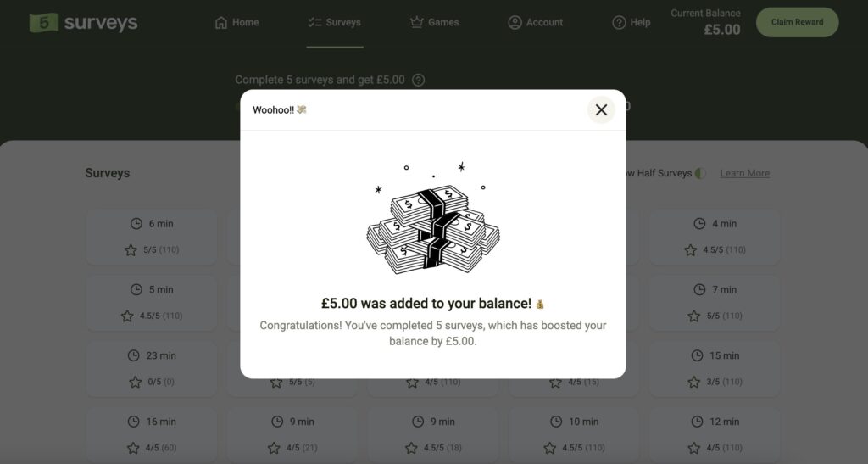Click the money stack illustration

432,221
